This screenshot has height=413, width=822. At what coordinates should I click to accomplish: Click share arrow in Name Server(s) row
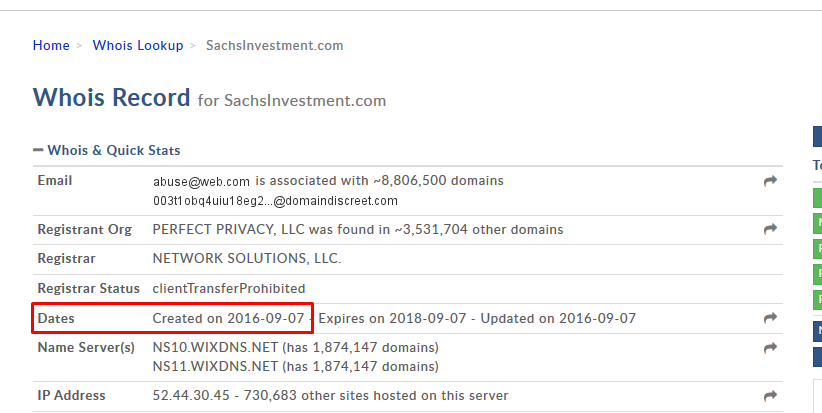coord(770,348)
